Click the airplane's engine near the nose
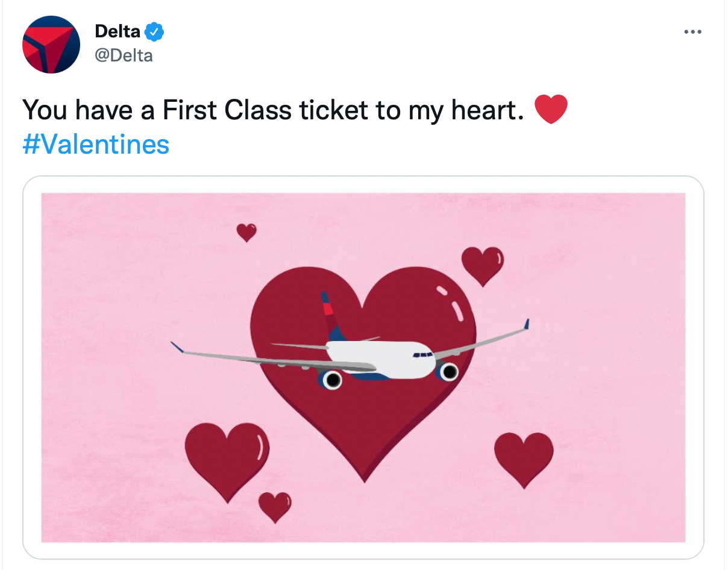Viewport: 728px width, 570px height. click(x=449, y=372)
